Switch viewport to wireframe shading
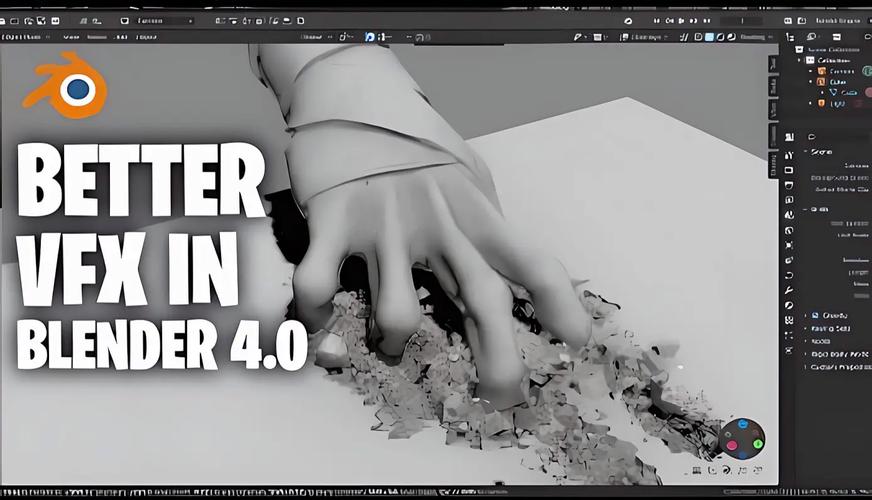 pos(698,37)
